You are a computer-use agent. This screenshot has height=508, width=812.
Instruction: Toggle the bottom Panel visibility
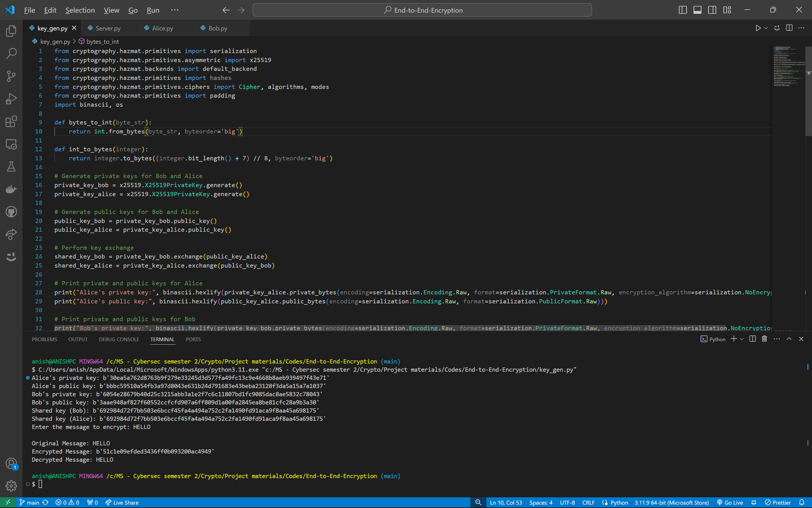coord(697,10)
